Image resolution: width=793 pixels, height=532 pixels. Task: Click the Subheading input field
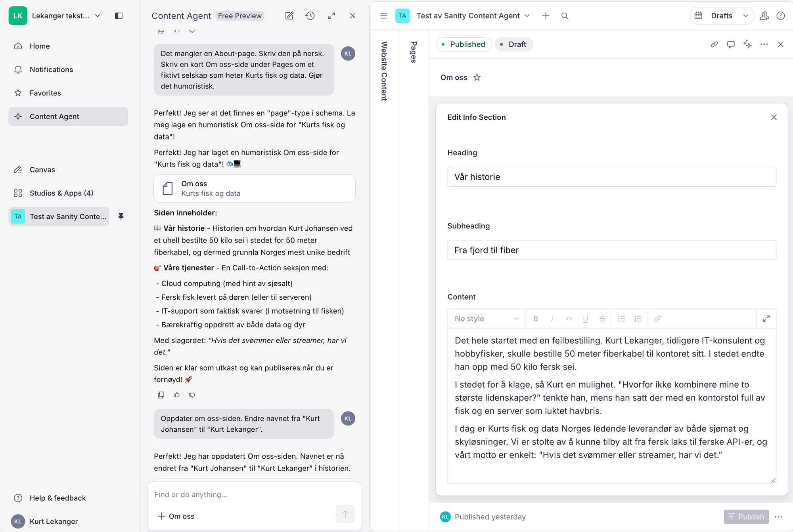point(611,250)
